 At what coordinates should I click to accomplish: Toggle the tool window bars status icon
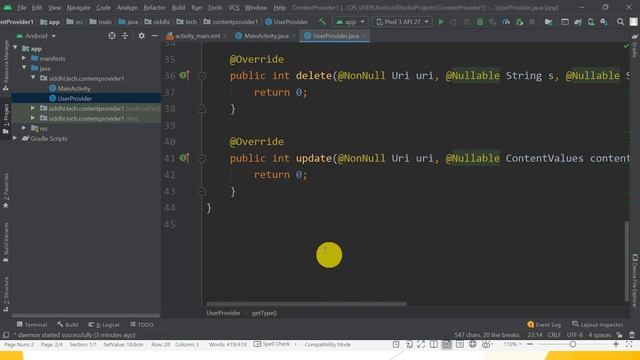[x=6, y=335]
